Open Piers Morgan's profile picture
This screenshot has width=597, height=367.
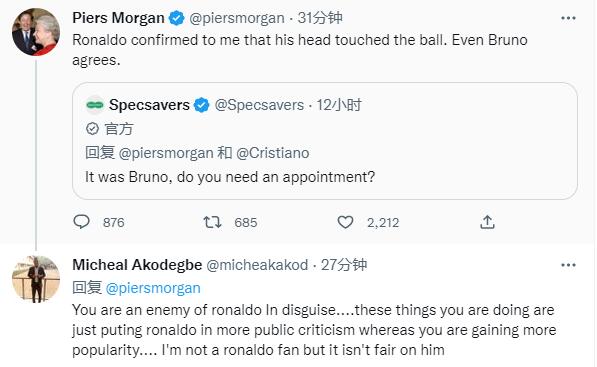click(x=36, y=32)
